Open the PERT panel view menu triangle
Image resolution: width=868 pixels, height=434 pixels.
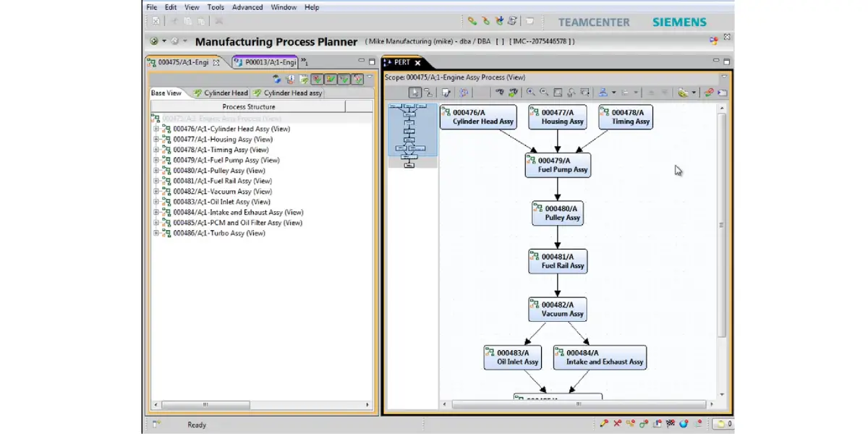click(x=723, y=77)
